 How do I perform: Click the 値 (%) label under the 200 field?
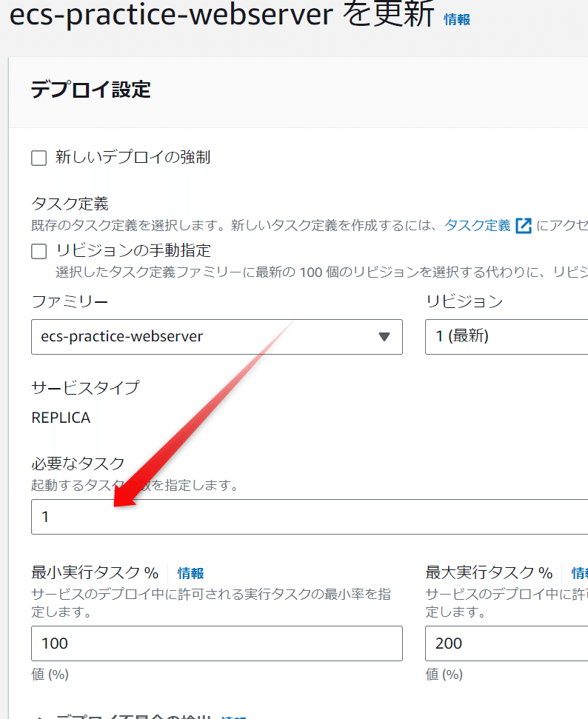coord(444,674)
